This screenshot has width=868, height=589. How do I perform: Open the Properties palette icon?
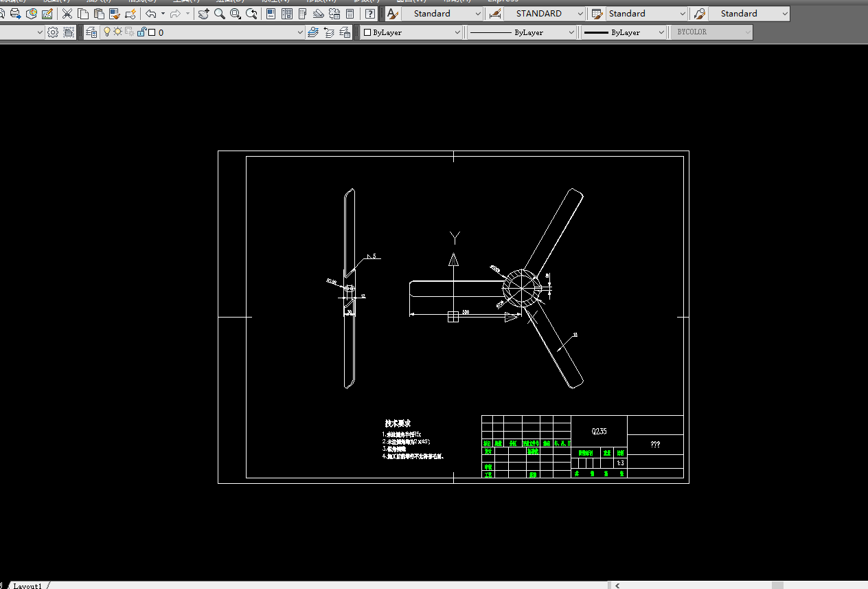click(x=271, y=14)
